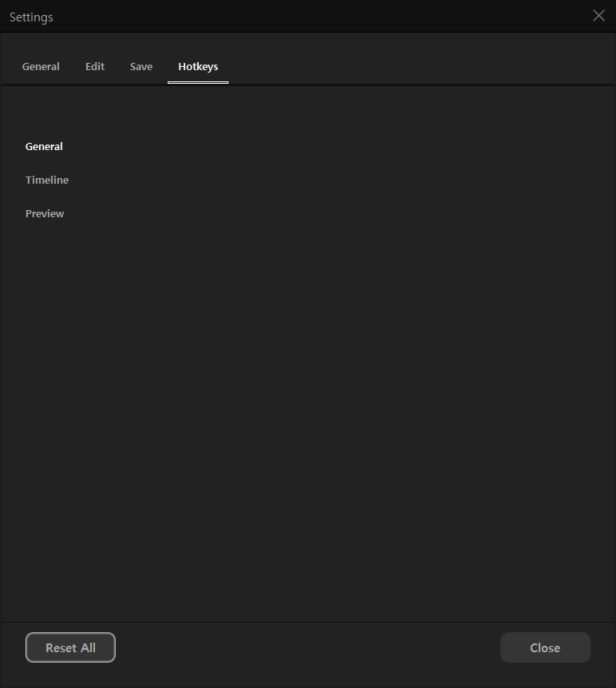Close the Settings dialog with the X icon
616x688 pixels.
[x=599, y=16]
